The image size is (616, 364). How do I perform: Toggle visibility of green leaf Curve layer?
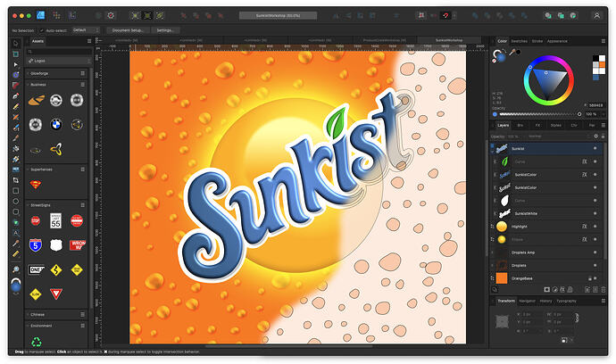[x=595, y=161]
